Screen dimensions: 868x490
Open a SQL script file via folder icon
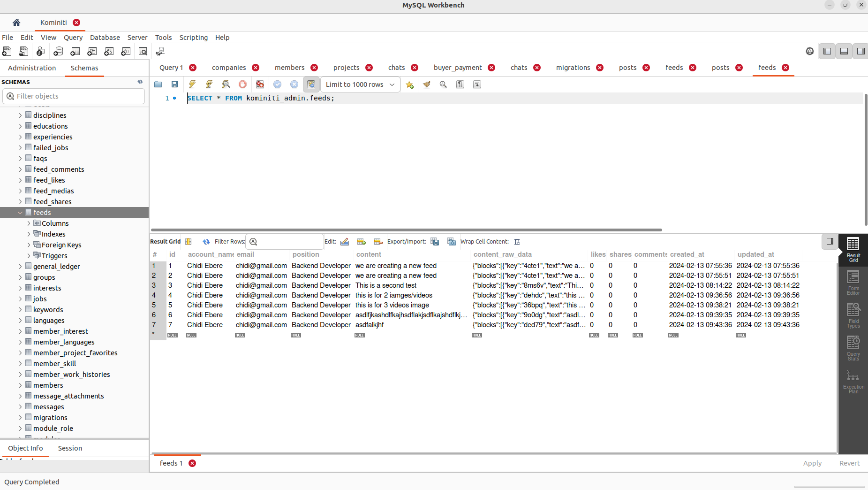158,84
